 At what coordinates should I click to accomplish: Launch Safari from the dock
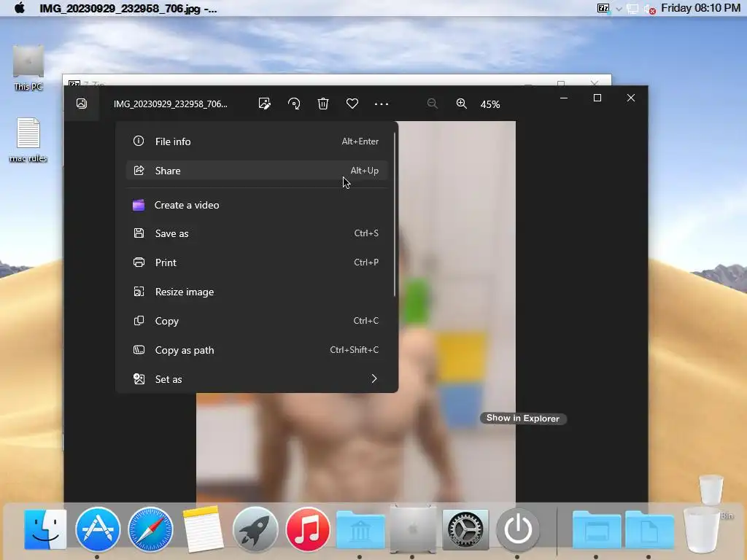pos(150,529)
